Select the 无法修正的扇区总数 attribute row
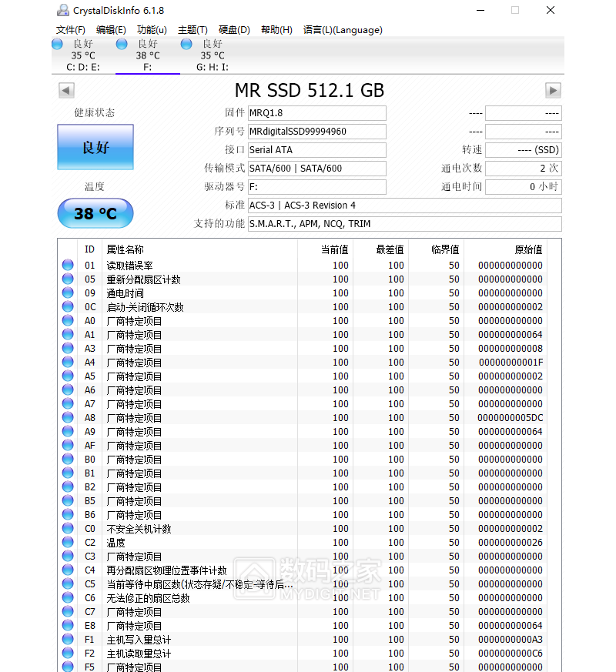 [303, 598]
